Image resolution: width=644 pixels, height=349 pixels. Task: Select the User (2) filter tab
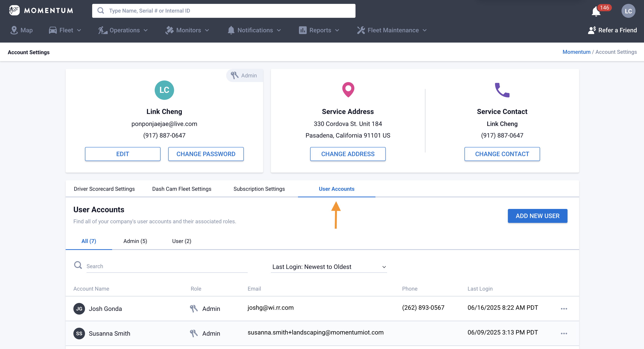(181, 241)
